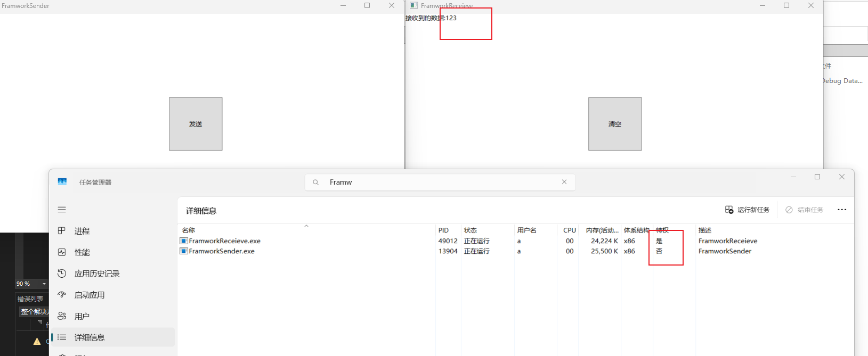Sort by the 用户名 column header

pyautogui.click(x=536, y=230)
